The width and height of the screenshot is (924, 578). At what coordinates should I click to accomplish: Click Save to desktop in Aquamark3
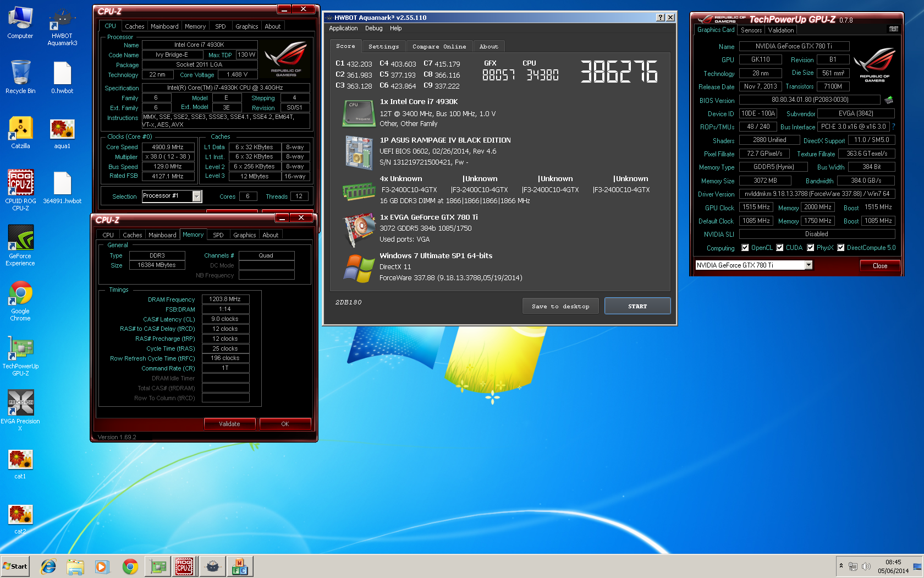(560, 306)
